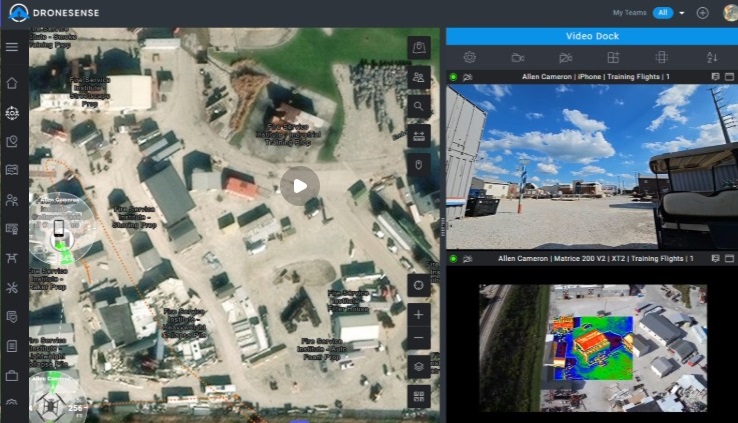The image size is (738, 423).
Task: Toggle the camera-off icon in Video Dock toolbar
Action: pos(566,57)
